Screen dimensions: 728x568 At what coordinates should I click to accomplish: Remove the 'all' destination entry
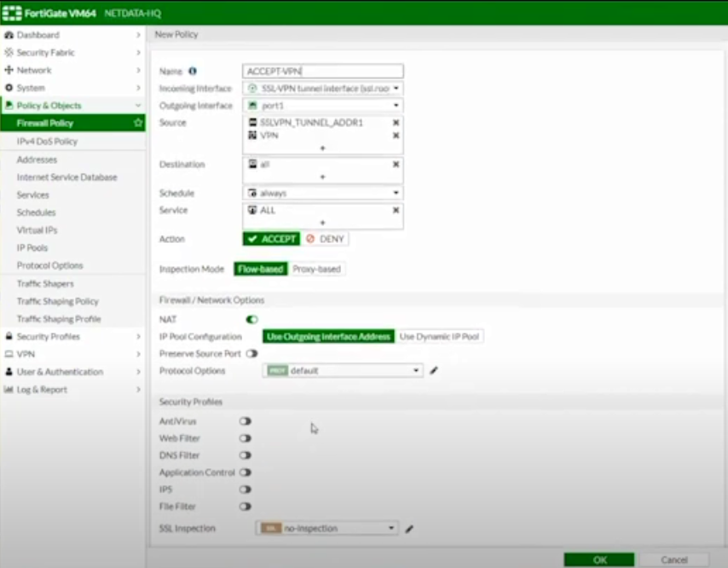pos(396,165)
